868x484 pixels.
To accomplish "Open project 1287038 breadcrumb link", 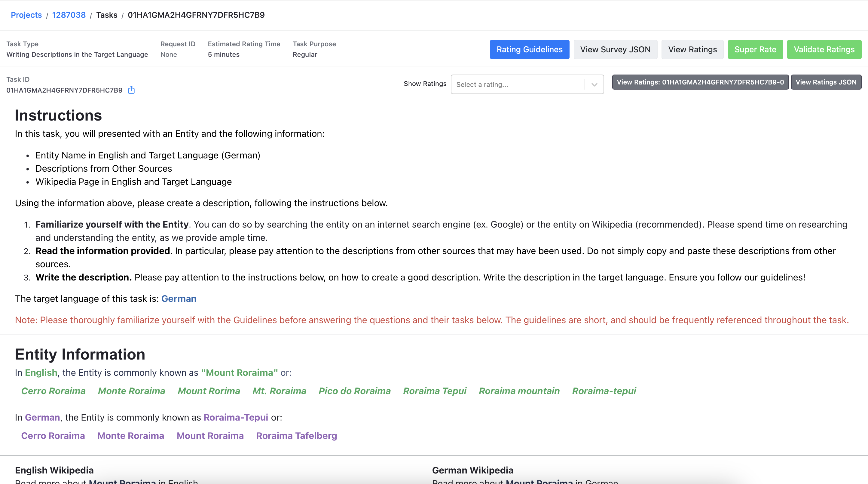I will point(69,15).
